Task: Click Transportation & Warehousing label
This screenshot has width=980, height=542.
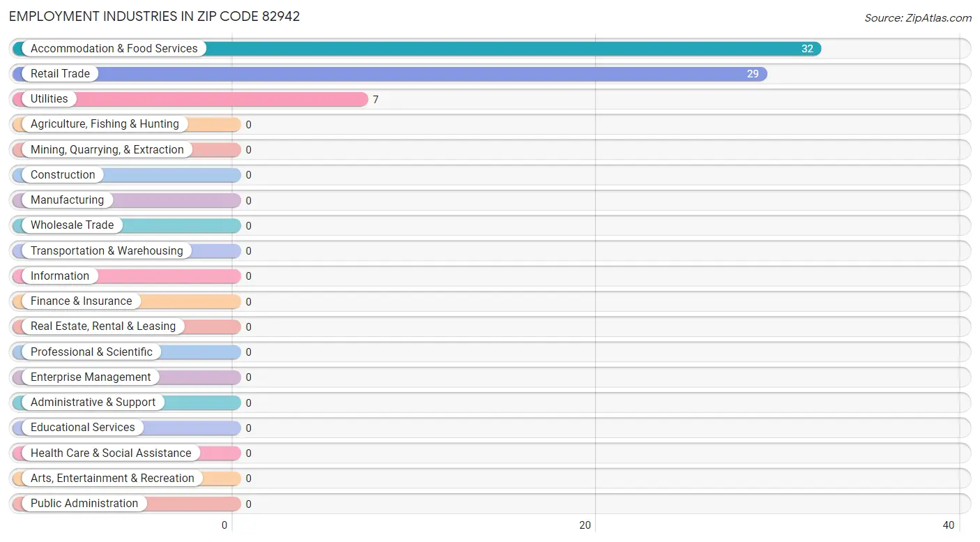Action: 107,250
